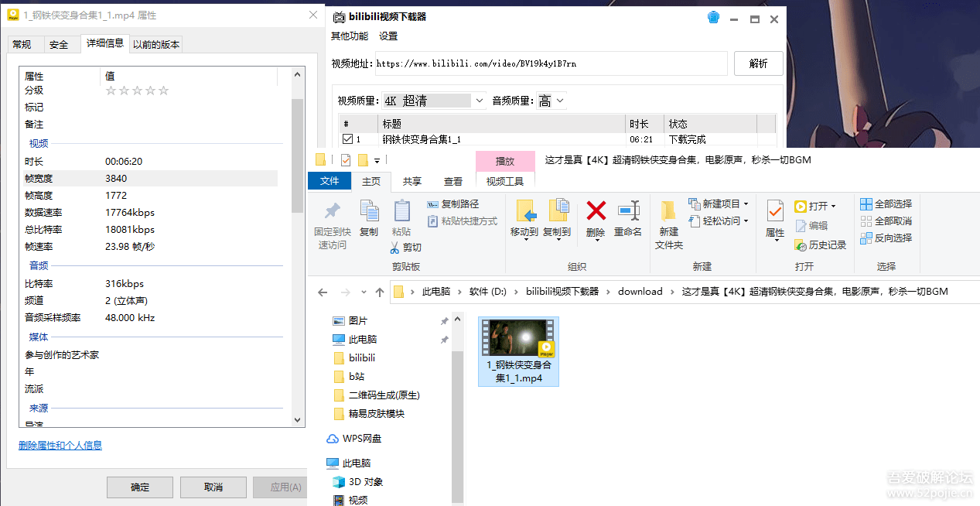980x506 pixels.
Task: Click Remove properties and personal information link
Action: [x=60, y=446]
